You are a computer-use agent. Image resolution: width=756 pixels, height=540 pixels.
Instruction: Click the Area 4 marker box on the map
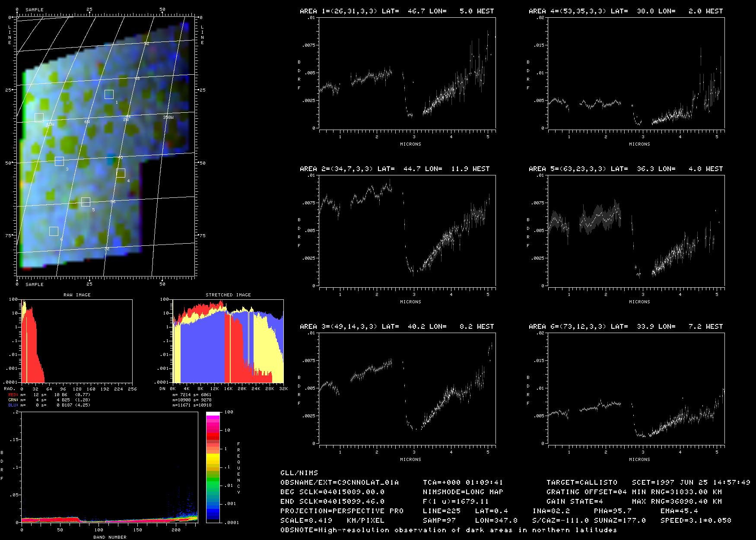pos(121,173)
